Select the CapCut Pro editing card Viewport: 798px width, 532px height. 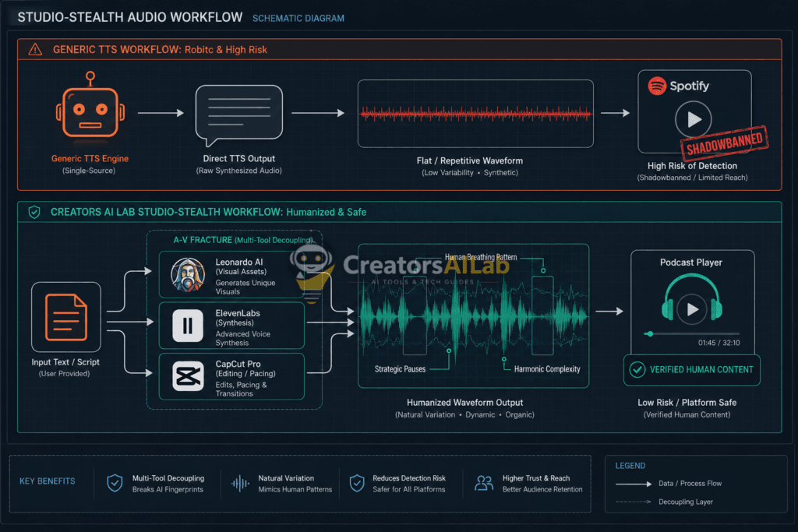click(x=231, y=376)
